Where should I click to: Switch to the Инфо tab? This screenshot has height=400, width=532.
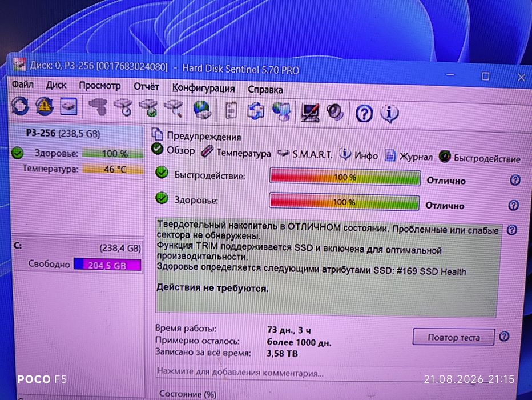coord(359,155)
